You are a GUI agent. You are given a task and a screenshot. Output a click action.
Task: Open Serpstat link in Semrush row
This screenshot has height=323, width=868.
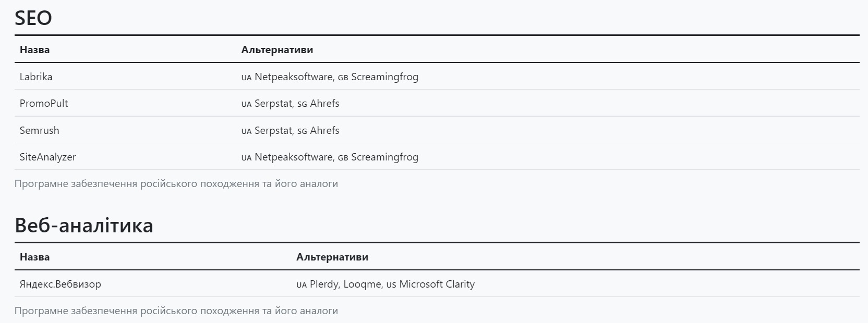tap(273, 131)
